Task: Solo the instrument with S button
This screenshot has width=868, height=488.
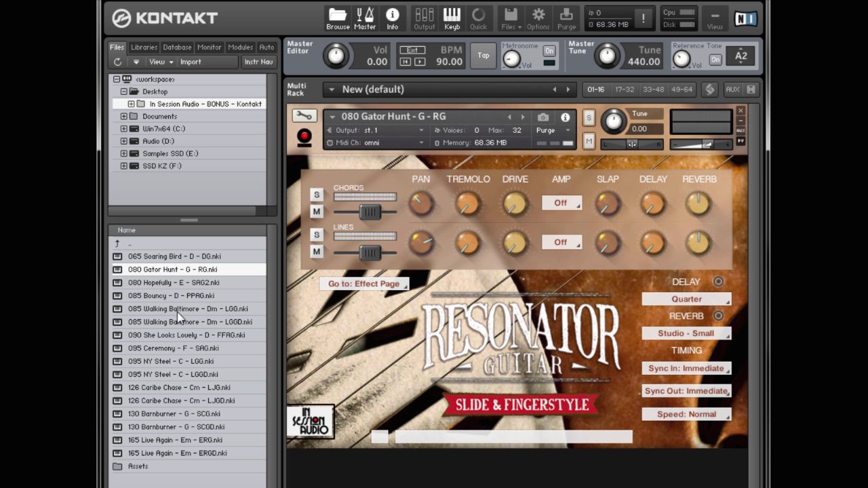Action: (589, 118)
